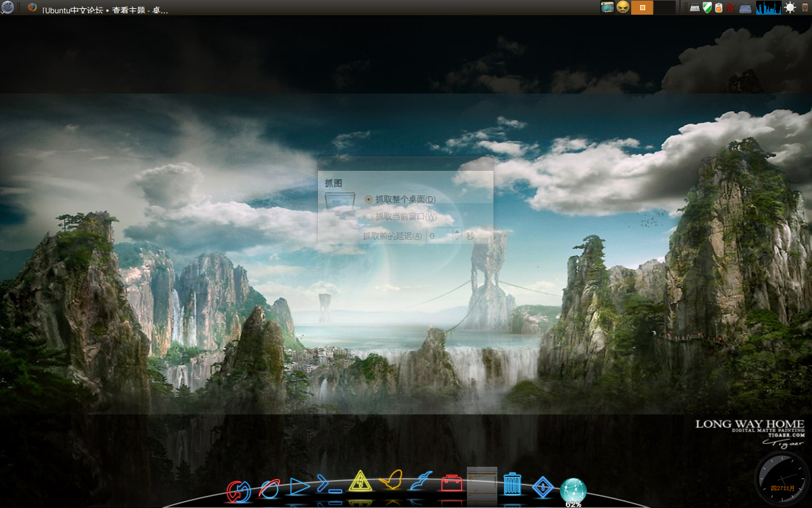Screen dimensions: 812x508
Task: Open the blue trash can dock icon
Action: pyautogui.click(x=513, y=484)
